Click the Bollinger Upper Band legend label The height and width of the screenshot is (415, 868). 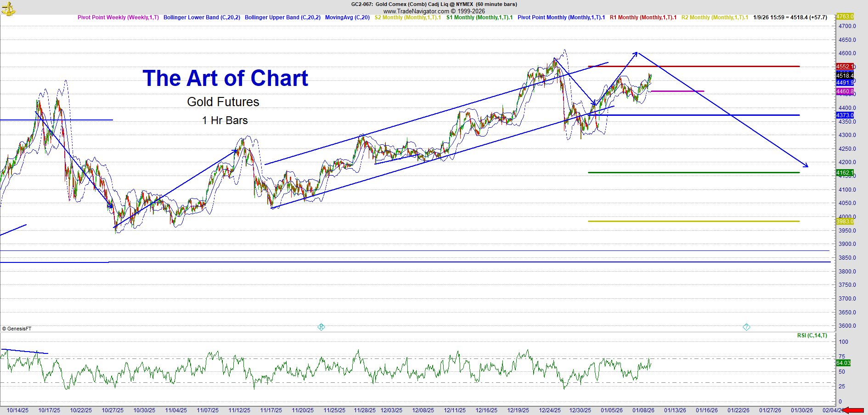(282, 17)
